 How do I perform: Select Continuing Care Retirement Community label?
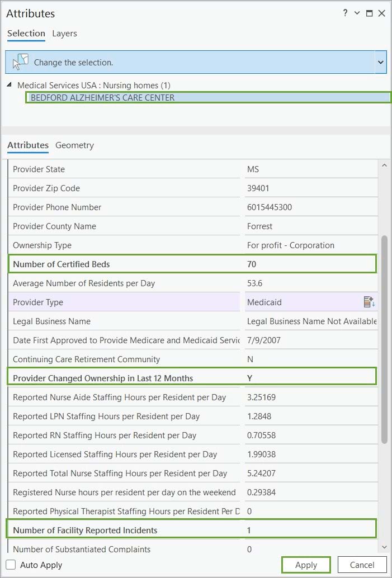pyautogui.click(x=87, y=359)
